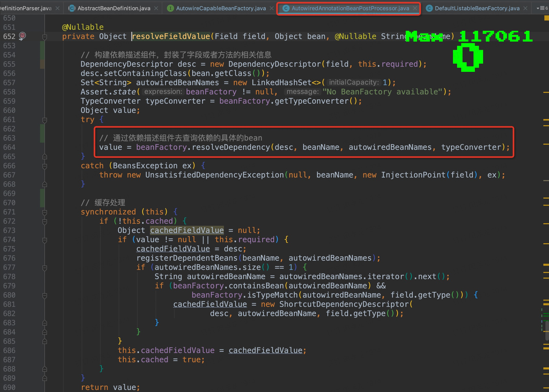The image size is (549, 392).
Task: Collapse the synchronized block on line 671
Action: coord(44,212)
